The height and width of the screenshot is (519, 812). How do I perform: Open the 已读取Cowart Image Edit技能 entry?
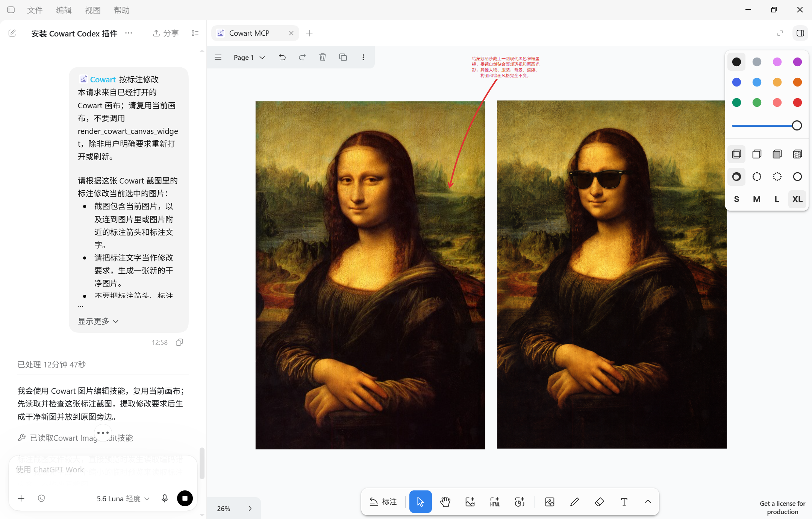[75, 438]
